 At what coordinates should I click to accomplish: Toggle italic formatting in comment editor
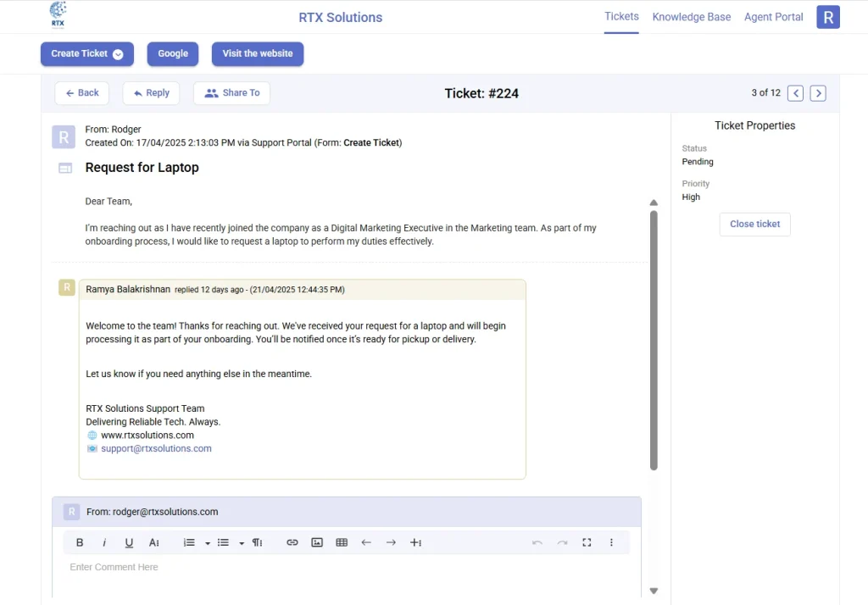point(104,542)
